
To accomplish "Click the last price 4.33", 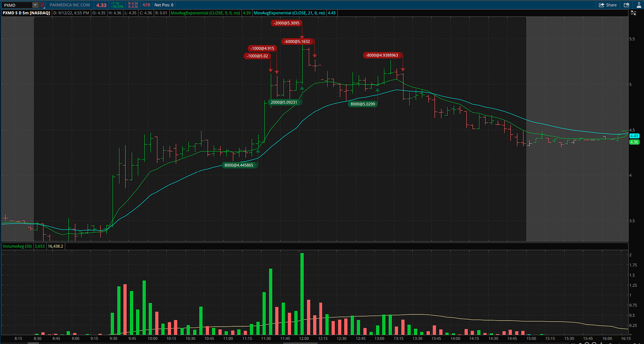I will coord(101,5).
